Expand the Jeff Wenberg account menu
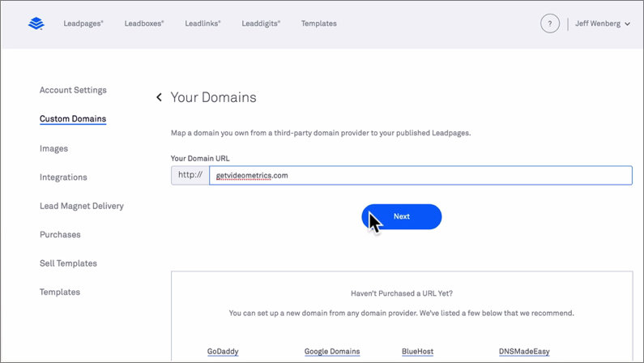Screen dimensions: 644x363 [x=602, y=23]
